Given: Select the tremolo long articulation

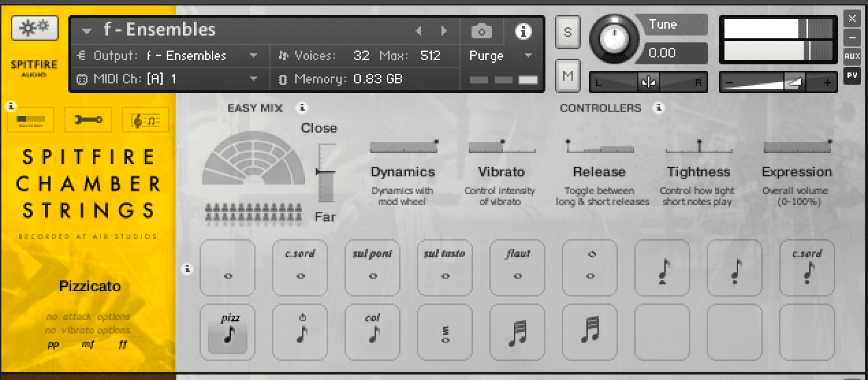Looking at the screenshot, I should (445, 332).
